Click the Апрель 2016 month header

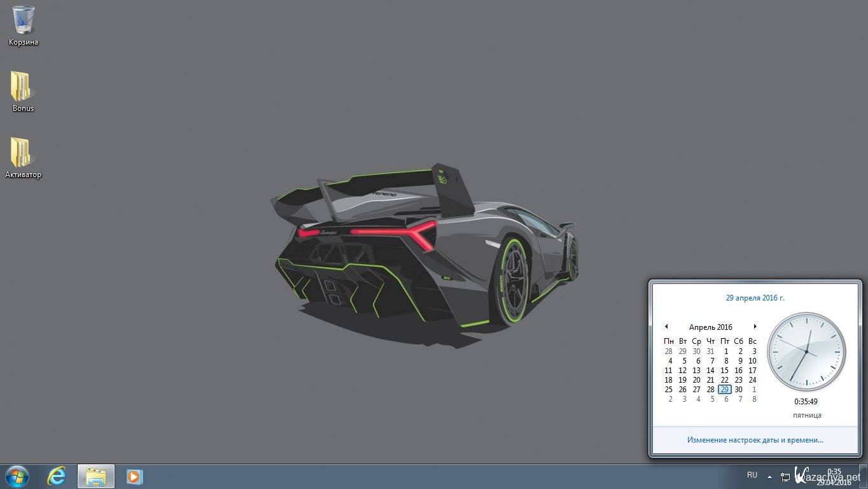coord(710,327)
